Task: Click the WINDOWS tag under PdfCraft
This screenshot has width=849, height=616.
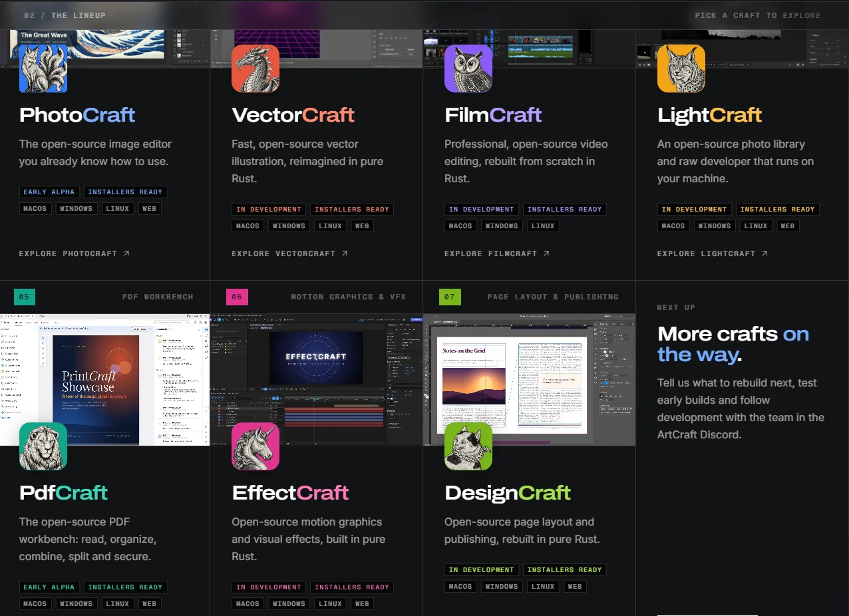Action: tap(77, 604)
